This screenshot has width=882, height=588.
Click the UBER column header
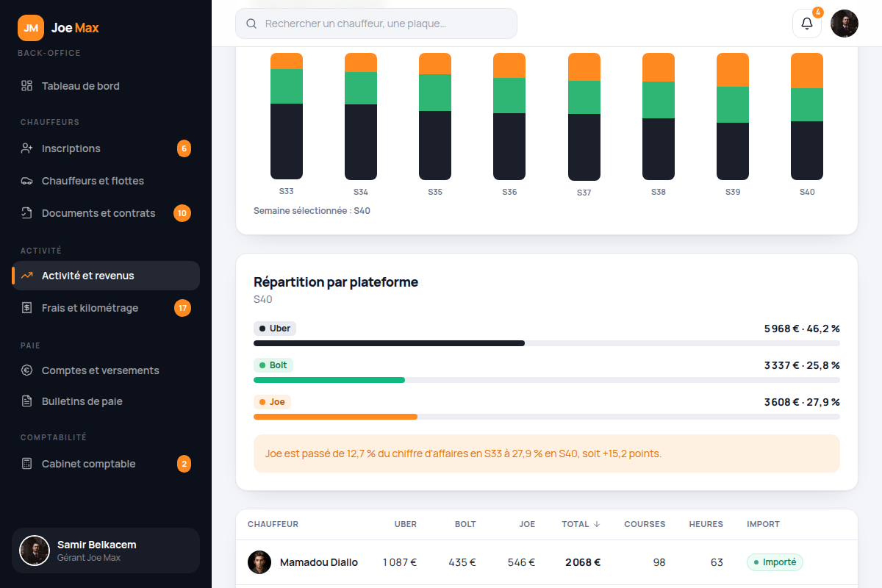[406, 524]
